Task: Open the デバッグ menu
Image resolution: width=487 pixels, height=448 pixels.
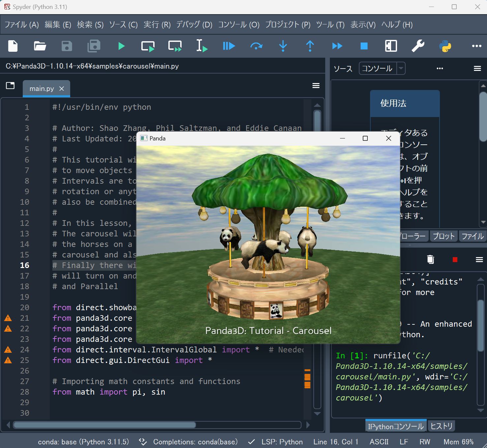Action: tap(193, 24)
